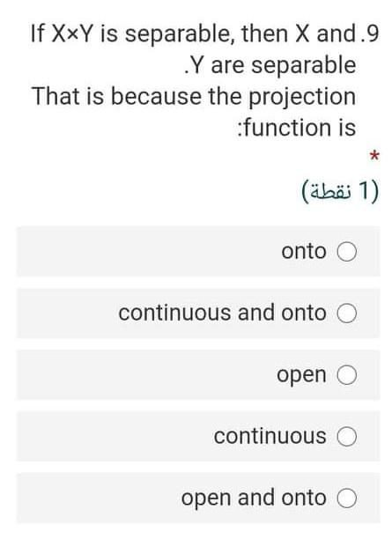The image size is (392, 539).
Task: Mark the "open" radio button
Action: (x=346, y=375)
